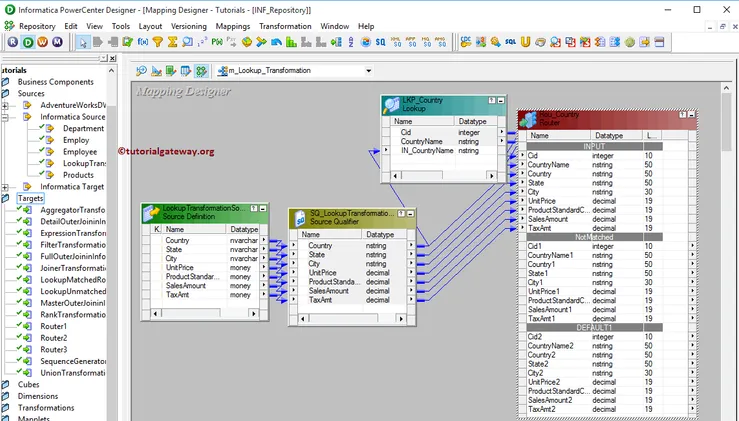Iconize the Router transformation box

(x=691, y=114)
